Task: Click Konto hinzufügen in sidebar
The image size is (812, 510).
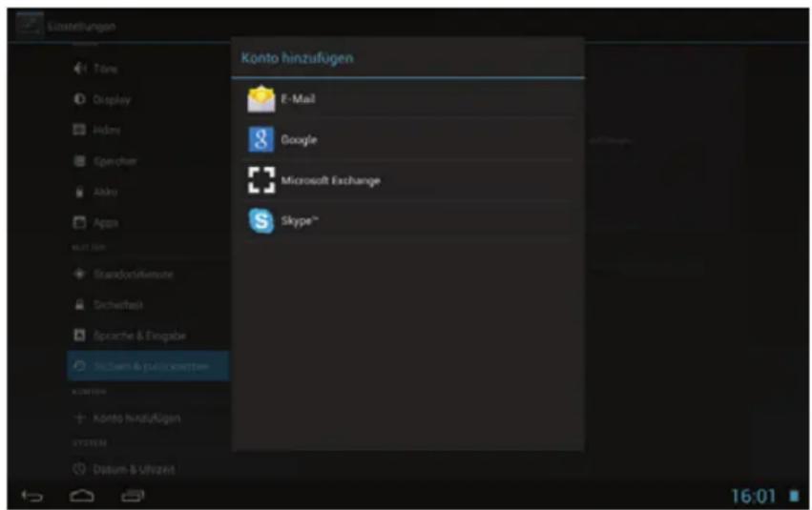Action: 148,418
